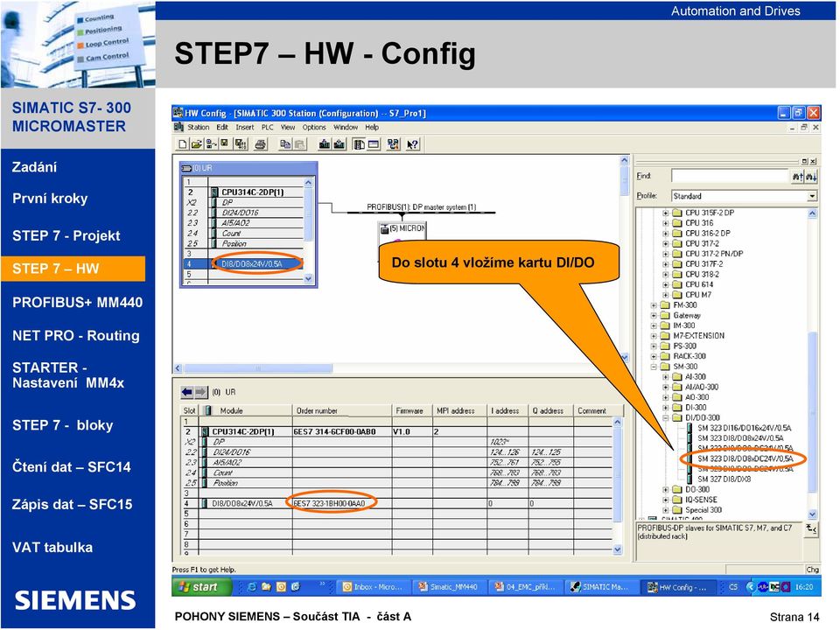The image size is (840, 630).
Task: Select the DI8/DO8x24V/0.5A row in rack slot 4
Action: (x=244, y=264)
